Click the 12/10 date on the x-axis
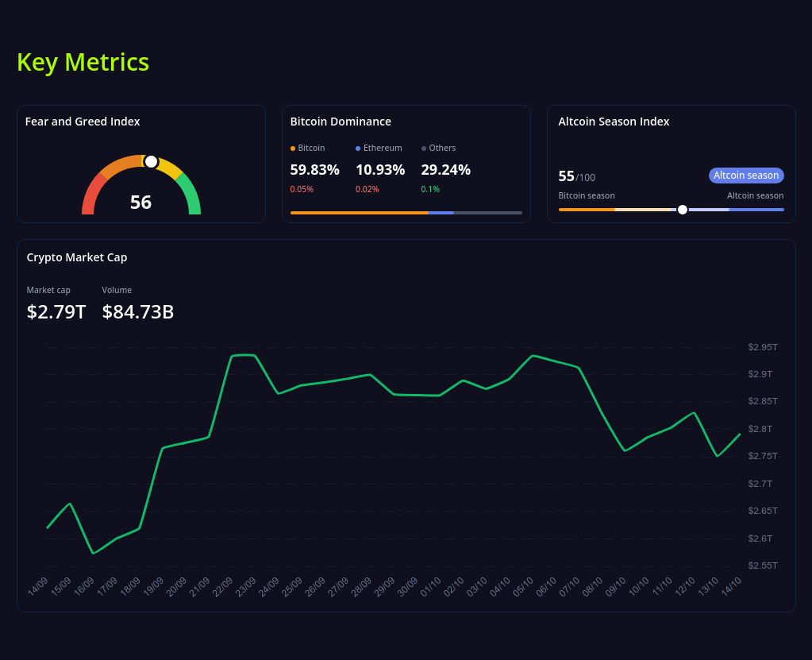Image resolution: width=812 pixels, height=660 pixels. coord(685,586)
